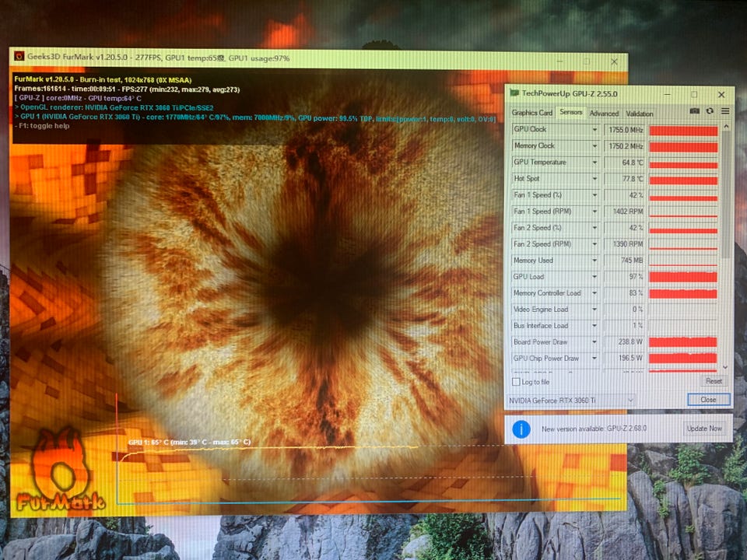747x560 pixels.
Task: Open the Fan 2 Speed (%) dropdown
Action: [594, 228]
